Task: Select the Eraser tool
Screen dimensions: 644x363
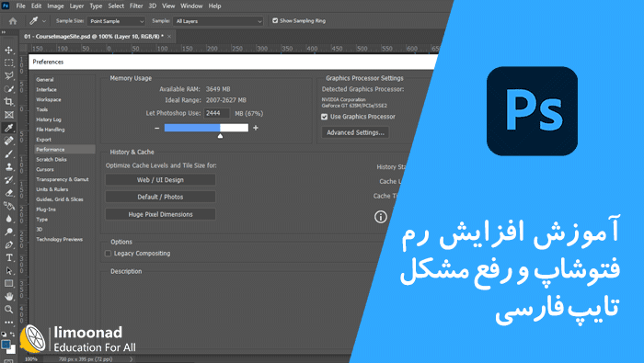Action: pyautogui.click(x=8, y=193)
